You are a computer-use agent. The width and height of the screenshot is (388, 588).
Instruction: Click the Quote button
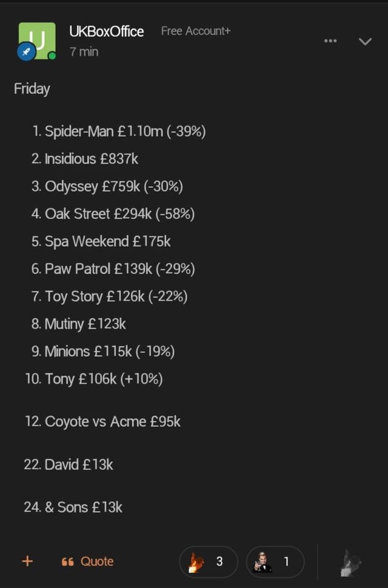pos(87,561)
